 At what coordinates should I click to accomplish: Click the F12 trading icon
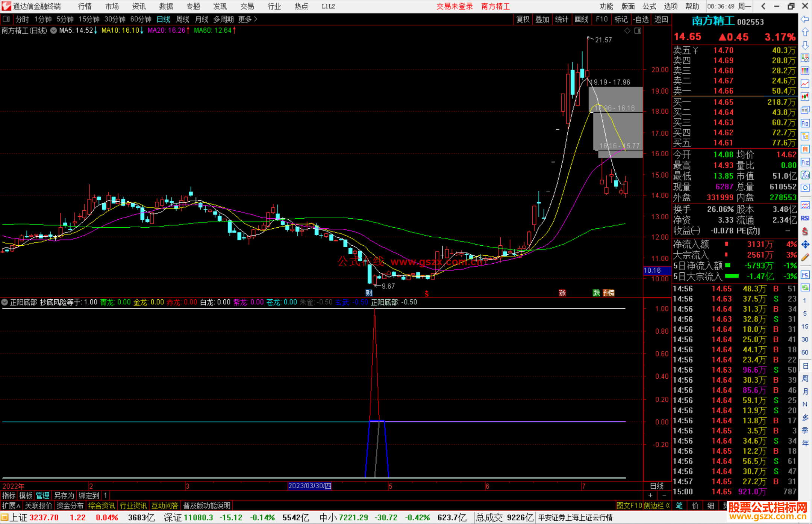tap(805, 162)
